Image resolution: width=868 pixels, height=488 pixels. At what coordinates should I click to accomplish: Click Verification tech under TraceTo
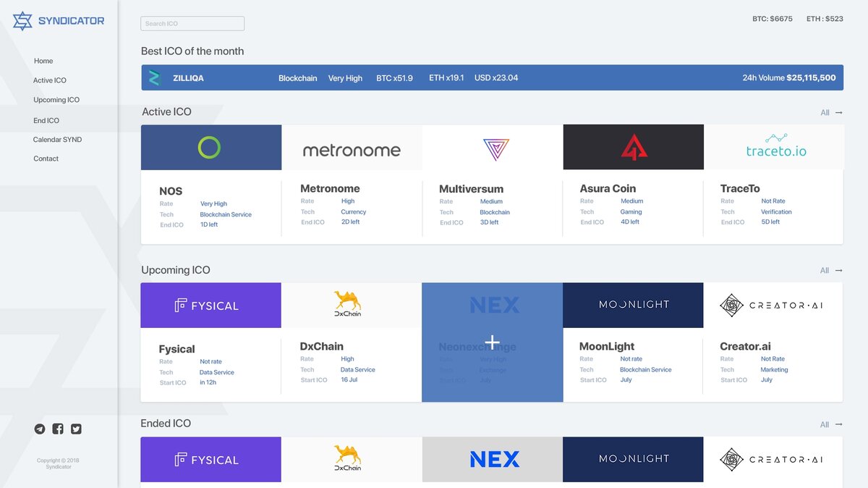[776, 212]
